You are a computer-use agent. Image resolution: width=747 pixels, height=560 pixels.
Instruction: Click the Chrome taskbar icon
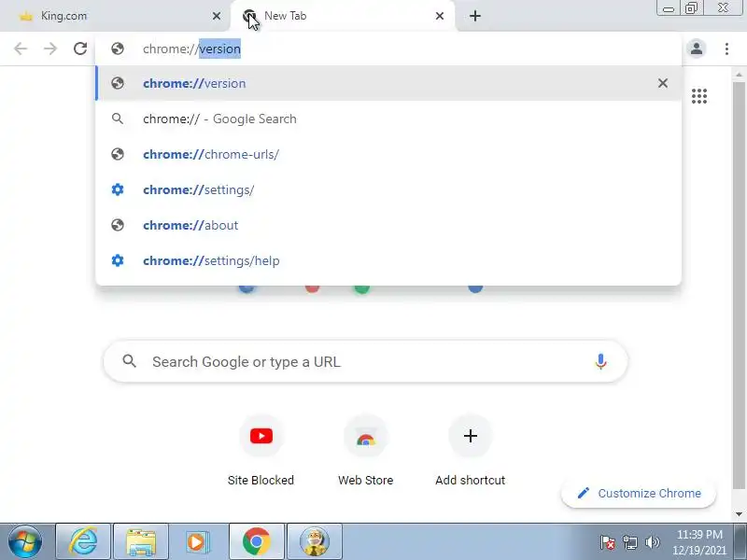point(257,542)
